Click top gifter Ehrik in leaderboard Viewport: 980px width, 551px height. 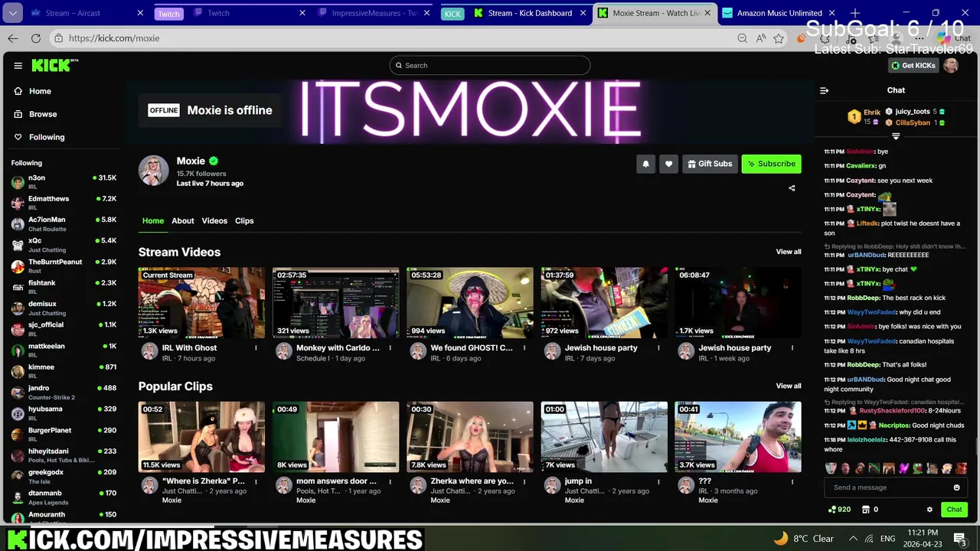tap(865, 116)
